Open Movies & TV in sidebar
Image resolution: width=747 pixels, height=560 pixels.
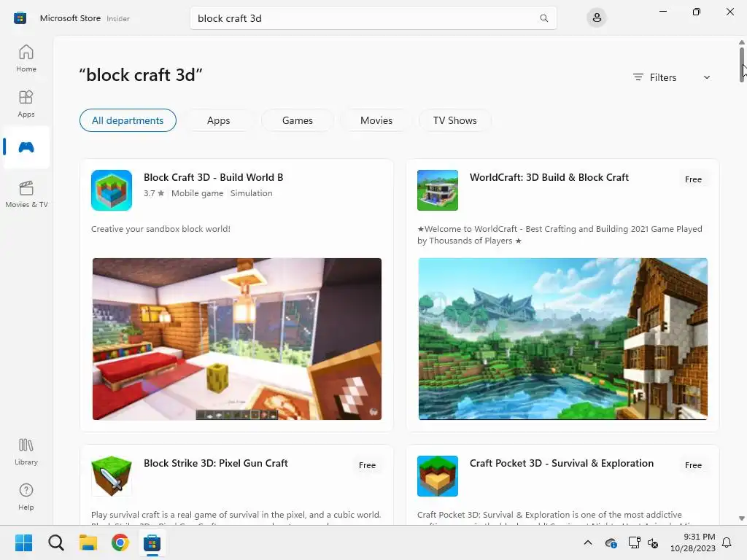(x=26, y=194)
